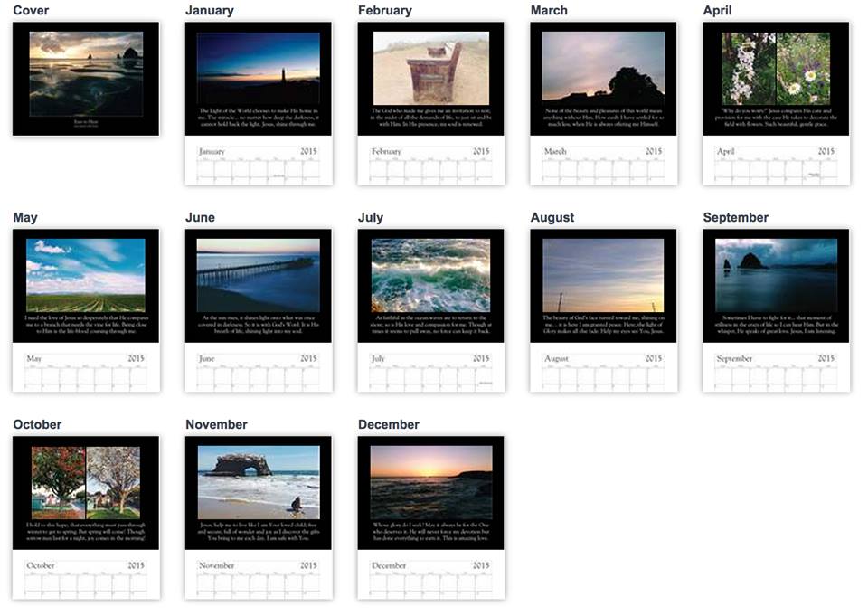Click the bold 'September' heading above thumbnail
Screen dimensions: 868x616
(x=735, y=218)
